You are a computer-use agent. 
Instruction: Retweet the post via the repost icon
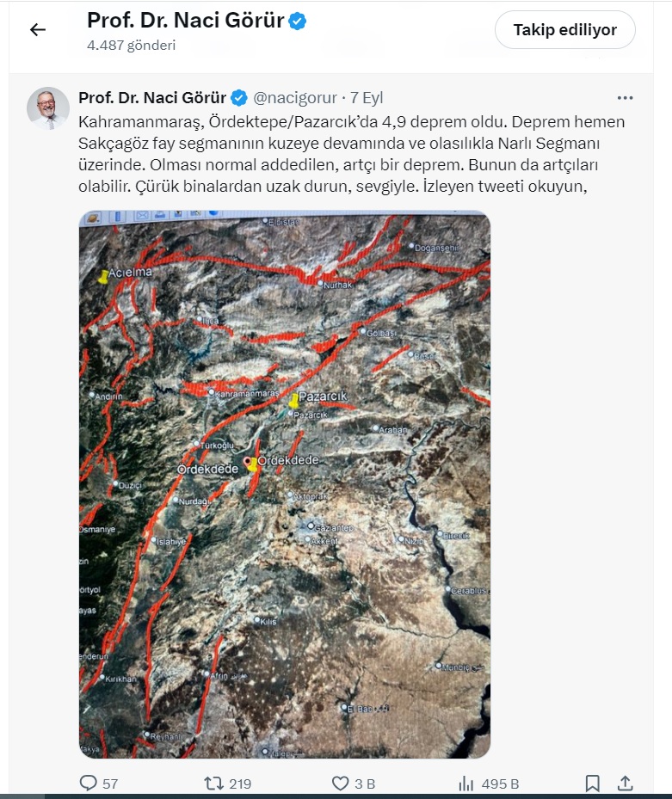(x=213, y=784)
